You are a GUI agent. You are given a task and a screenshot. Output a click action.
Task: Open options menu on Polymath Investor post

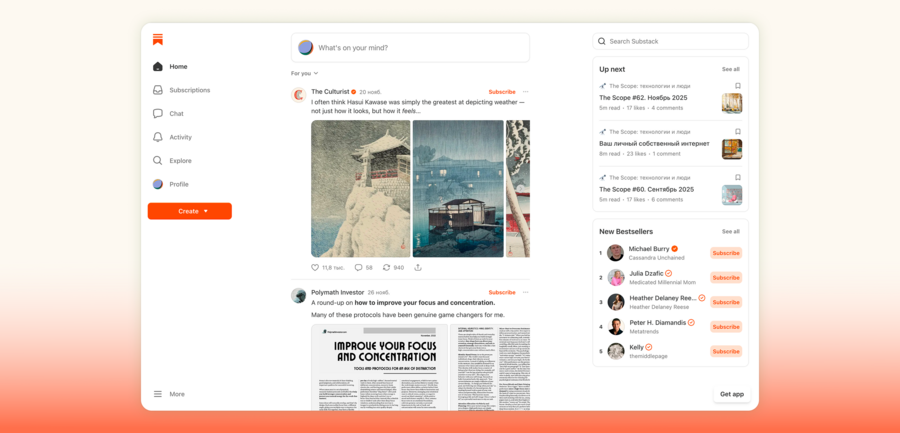click(525, 292)
